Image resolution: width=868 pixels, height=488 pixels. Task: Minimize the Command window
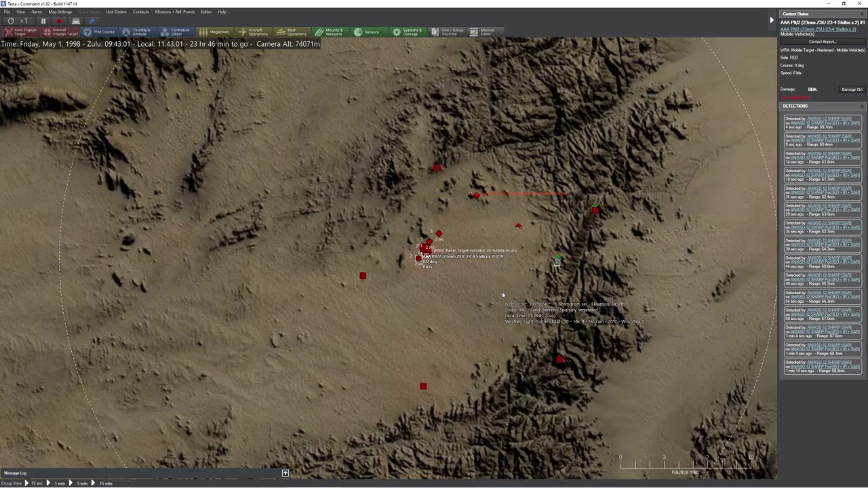tap(830, 3)
